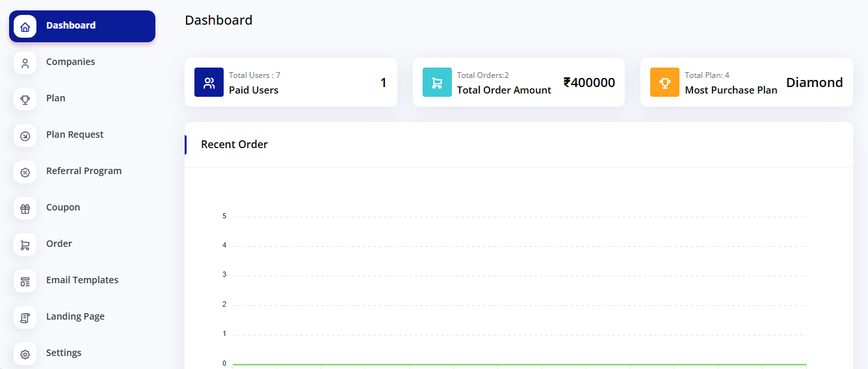
Task: Click the Dashboard home icon
Action: pos(25,27)
